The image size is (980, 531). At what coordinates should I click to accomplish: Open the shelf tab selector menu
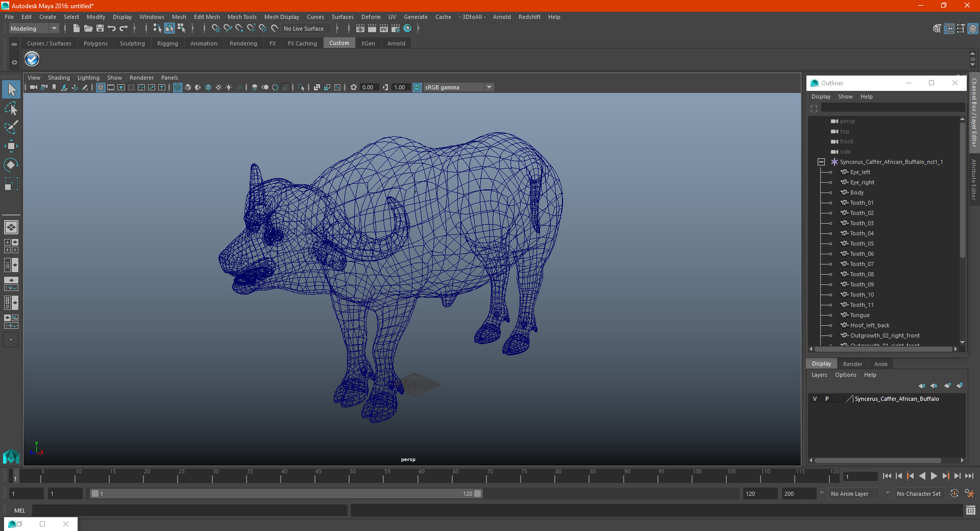[14, 44]
